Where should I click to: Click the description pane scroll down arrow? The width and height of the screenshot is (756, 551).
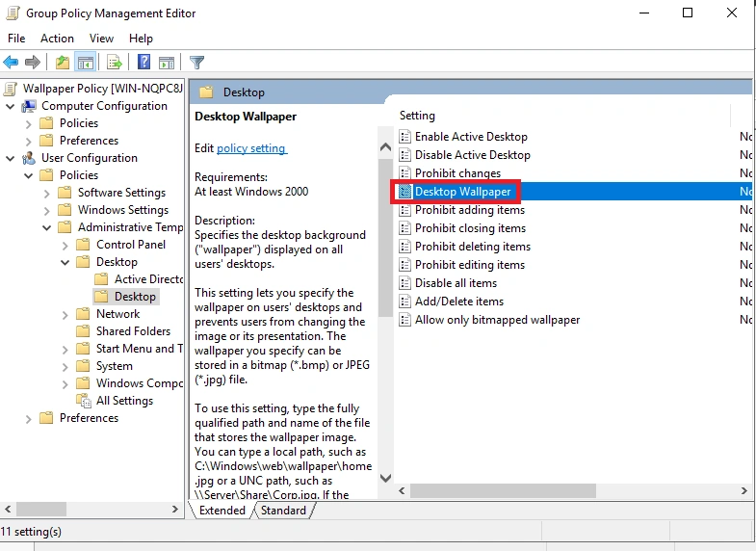pyautogui.click(x=386, y=478)
